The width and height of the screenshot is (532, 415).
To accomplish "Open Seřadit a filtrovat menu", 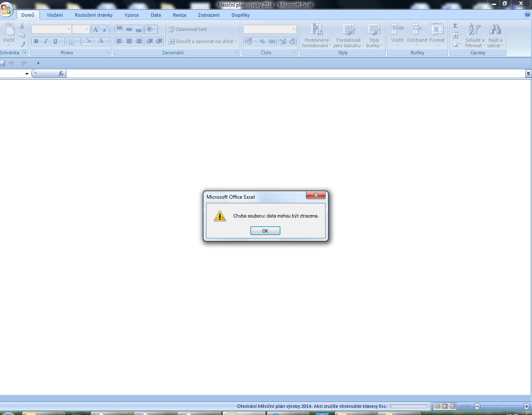I will [x=475, y=36].
